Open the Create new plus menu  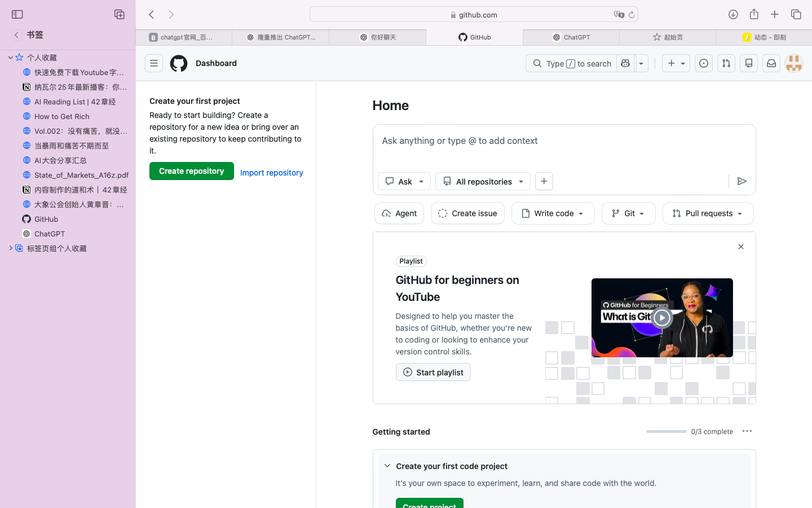point(676,63)
